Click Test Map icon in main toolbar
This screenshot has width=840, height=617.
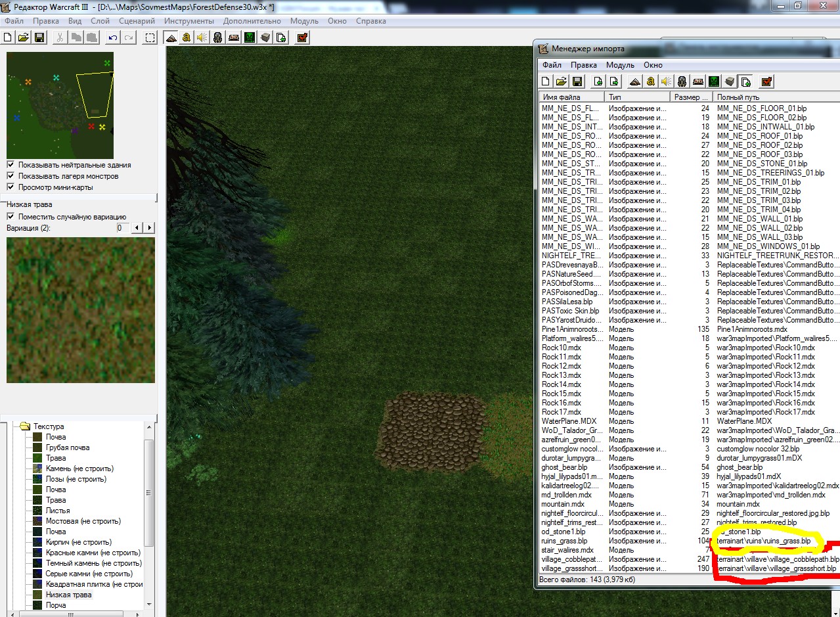tap(302, 37)
